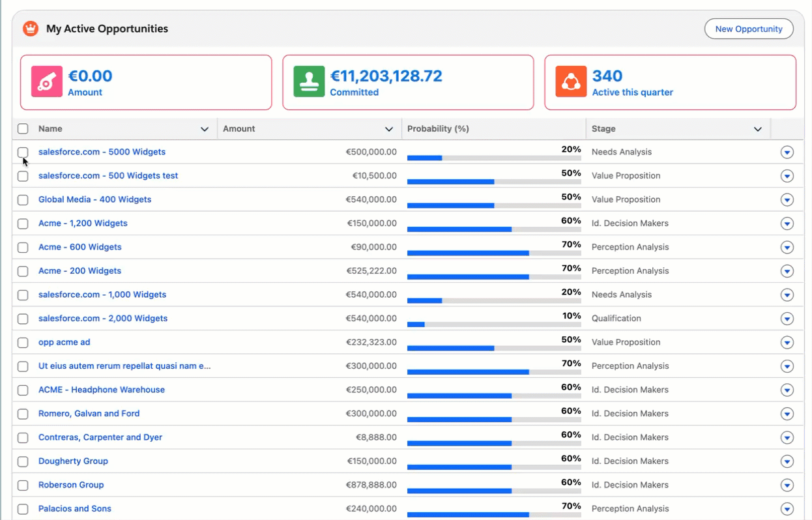The width and height of the screenshot is (812, 520).
Task: Select checkbox for Acme - 1,200 Widgets
Action: coord(23,224)
